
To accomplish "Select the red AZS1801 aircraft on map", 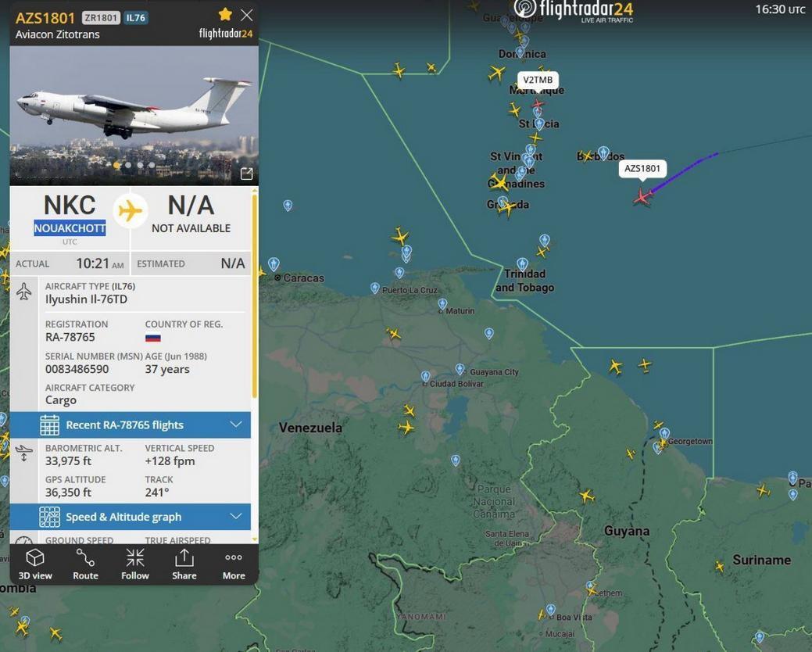I will pos(642,197).
